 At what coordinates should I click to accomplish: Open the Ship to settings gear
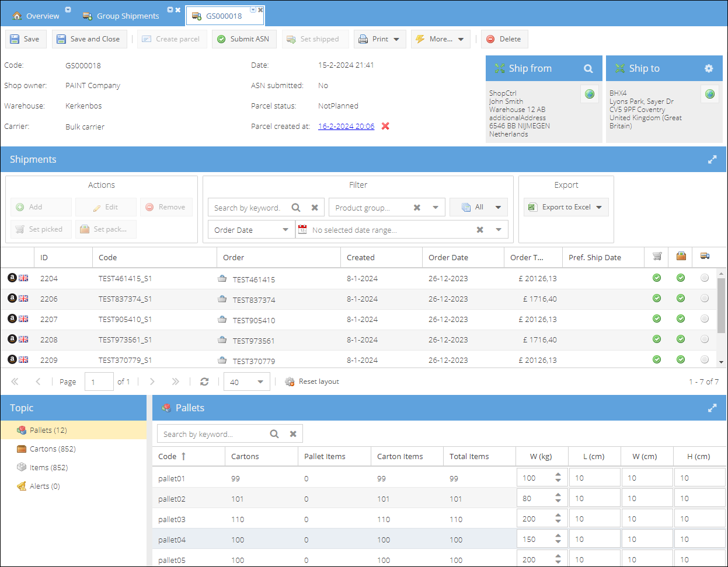[x=709, y=69]
